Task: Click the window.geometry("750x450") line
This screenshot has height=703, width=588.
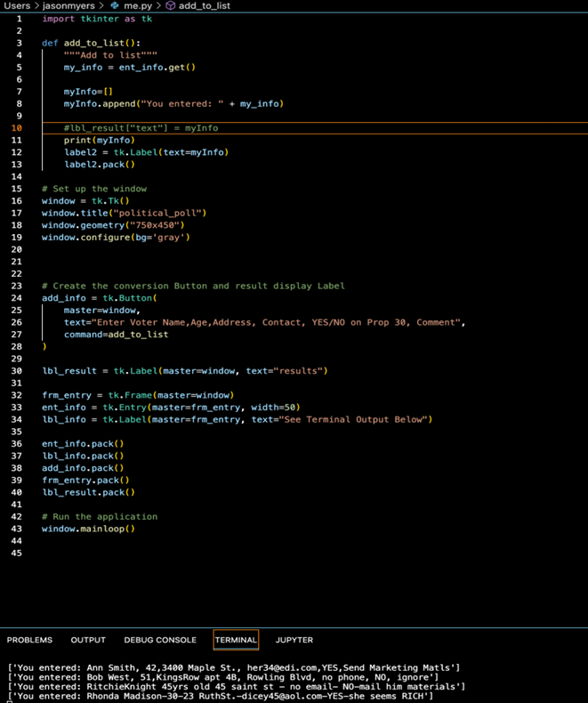Action: click(113, 224)
